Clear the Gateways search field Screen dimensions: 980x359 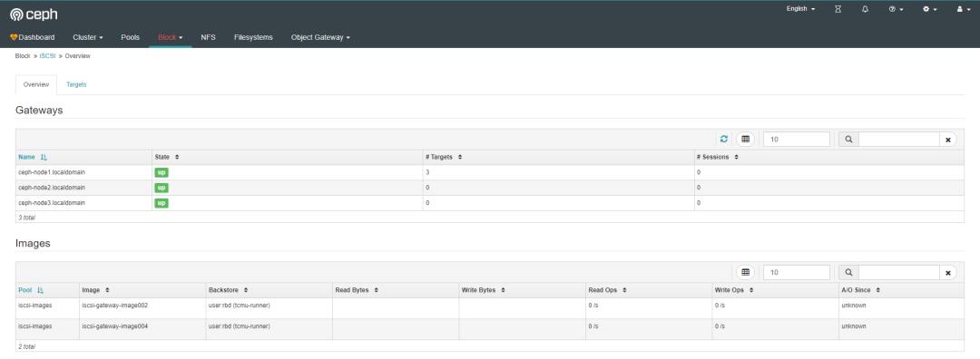tap(948, 140)
